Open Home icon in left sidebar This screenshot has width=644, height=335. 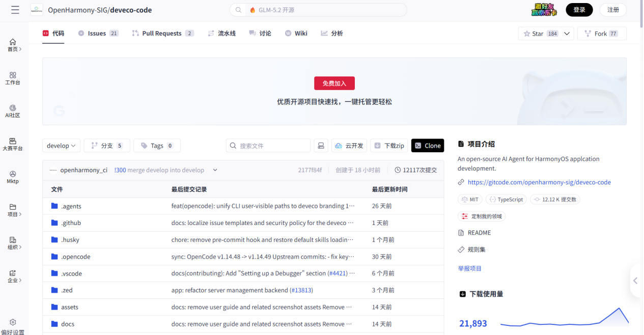pos(13,42)
